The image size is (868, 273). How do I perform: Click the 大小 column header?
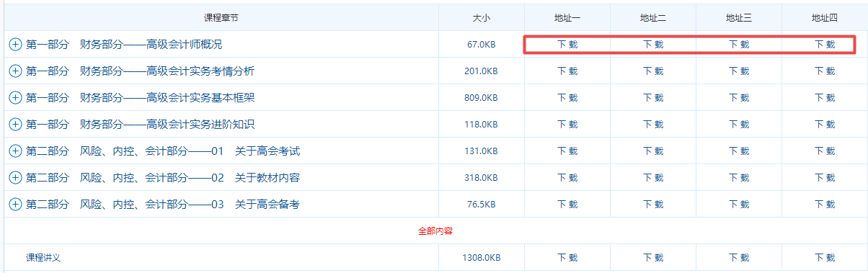(482, 18)
